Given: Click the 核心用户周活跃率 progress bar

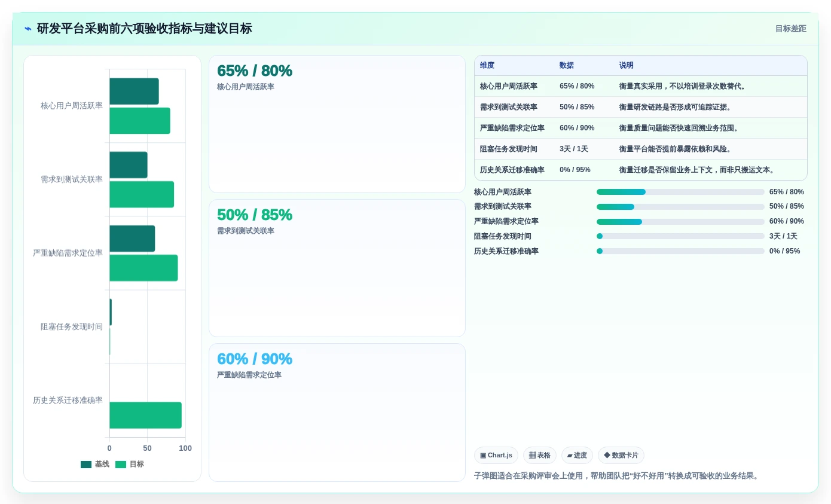Looking at the screenshot, I should [x=680, y=192].
